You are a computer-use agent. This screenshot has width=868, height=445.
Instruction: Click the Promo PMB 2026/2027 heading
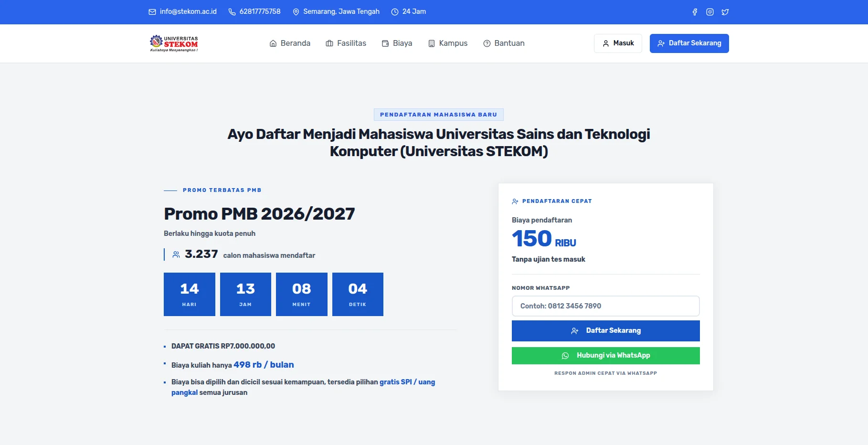[x=259, y=214]
